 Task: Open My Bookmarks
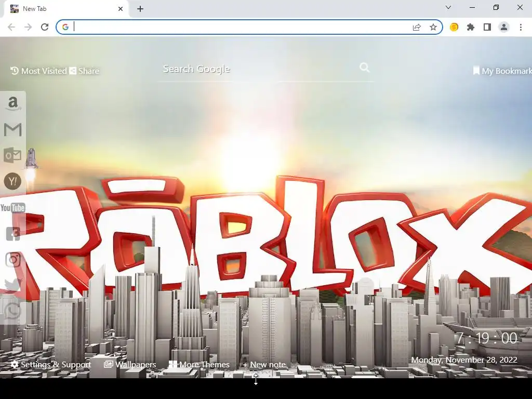[x=502, y=71]
